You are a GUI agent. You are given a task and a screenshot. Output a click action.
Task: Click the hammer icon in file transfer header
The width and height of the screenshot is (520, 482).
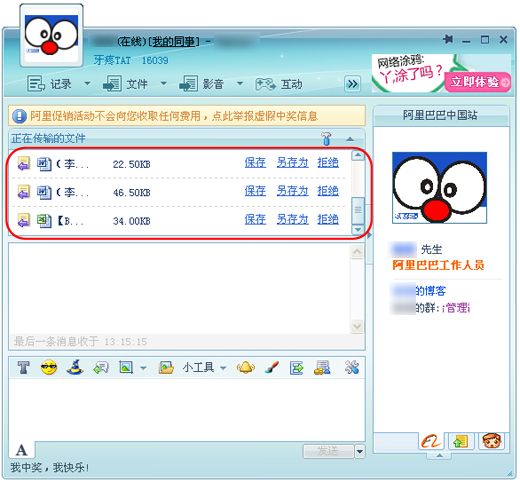(x=326, y=138)
